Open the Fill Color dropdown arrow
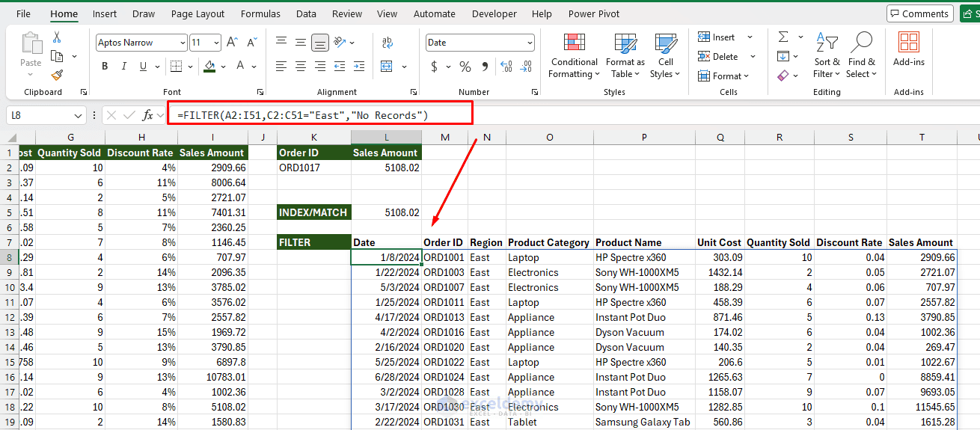This screenshot has width=980, height=430. pos(224,67)
